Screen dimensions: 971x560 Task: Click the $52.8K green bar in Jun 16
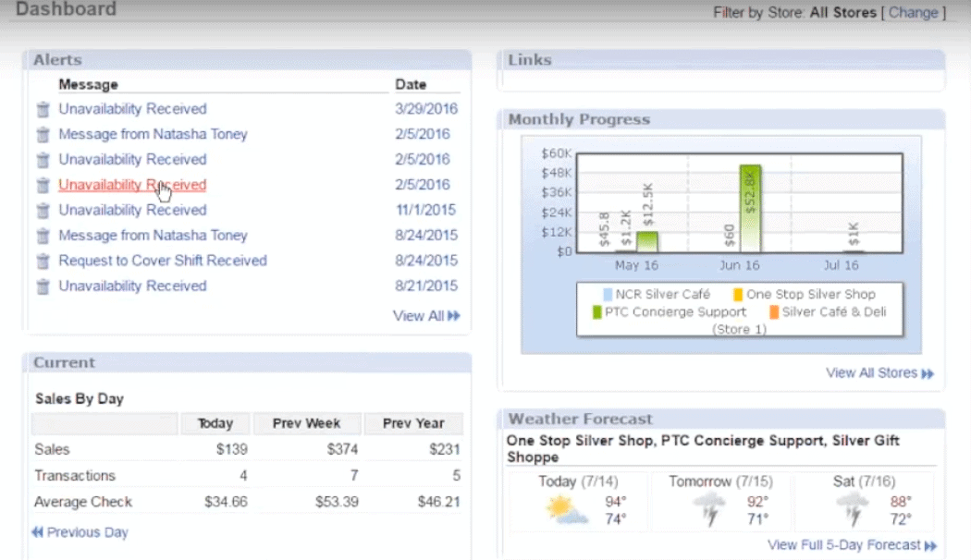click(x=751, y=209)
